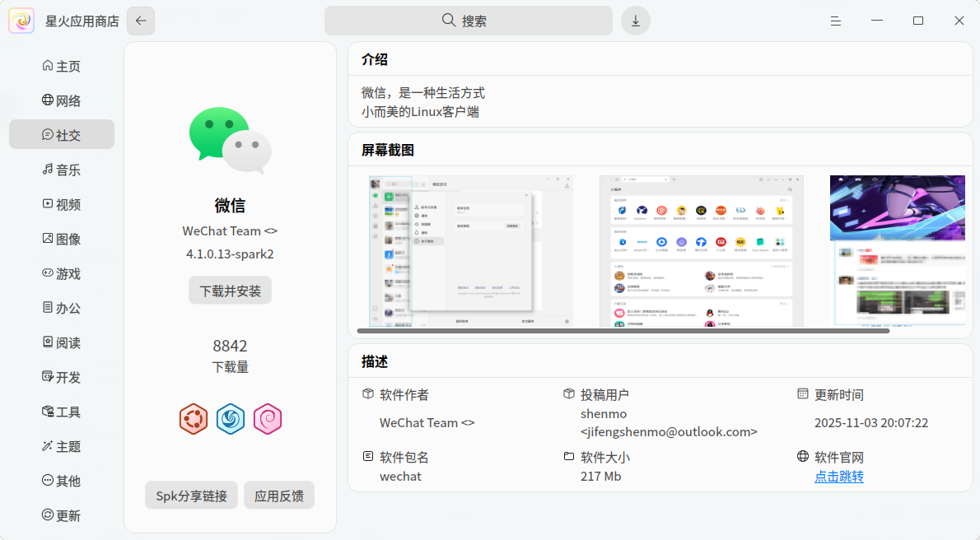Screen dimensions: 980x540
Task: Click the 屏幕截图 section heading
Action: tap(388, 150)
